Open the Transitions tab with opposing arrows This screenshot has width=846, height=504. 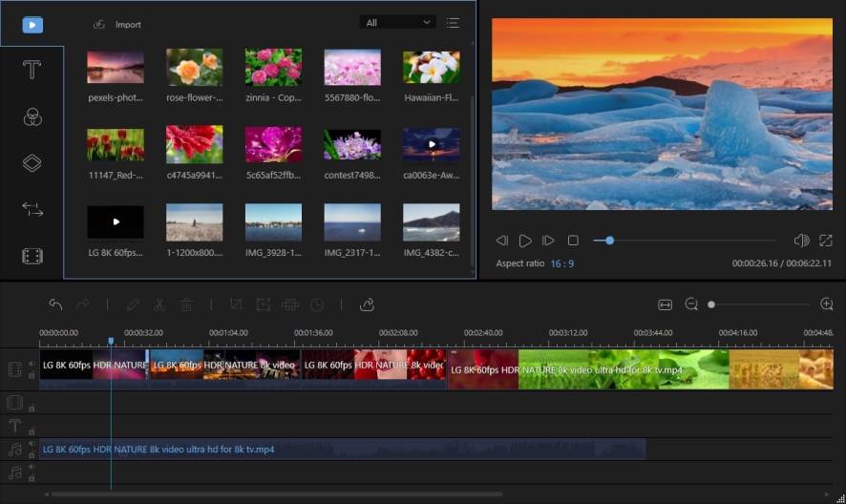tap(32, 210)
